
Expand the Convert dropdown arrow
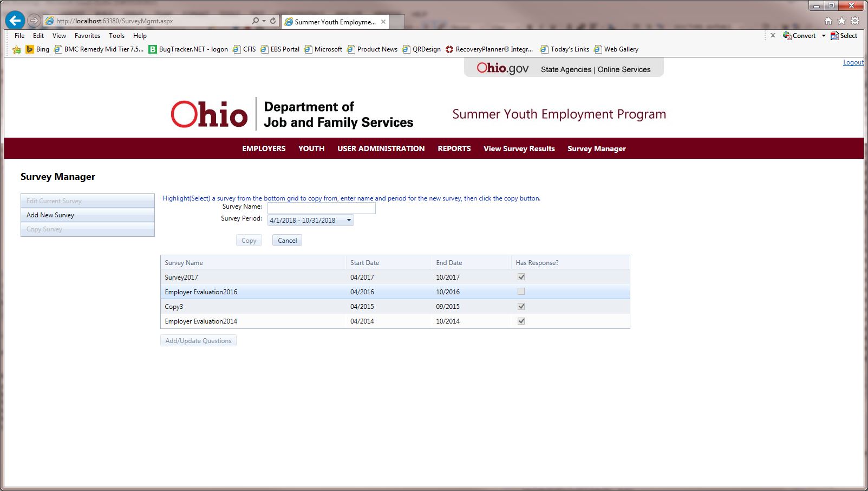pos(824,36)
